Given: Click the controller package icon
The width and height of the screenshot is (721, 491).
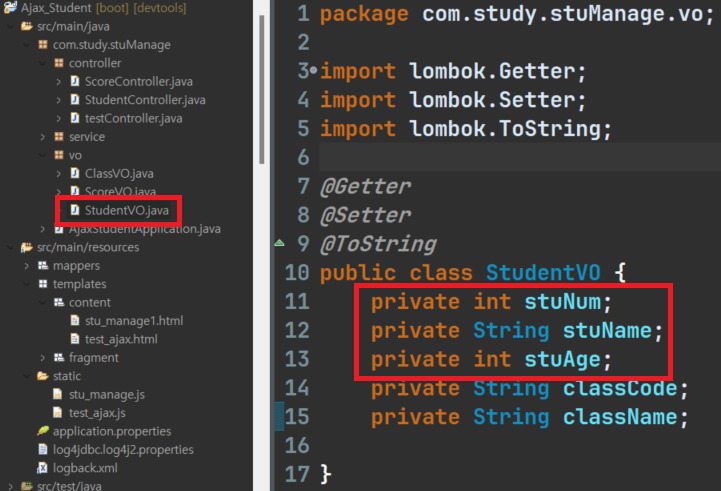Looking at the screenshot, I should (59, 63).
